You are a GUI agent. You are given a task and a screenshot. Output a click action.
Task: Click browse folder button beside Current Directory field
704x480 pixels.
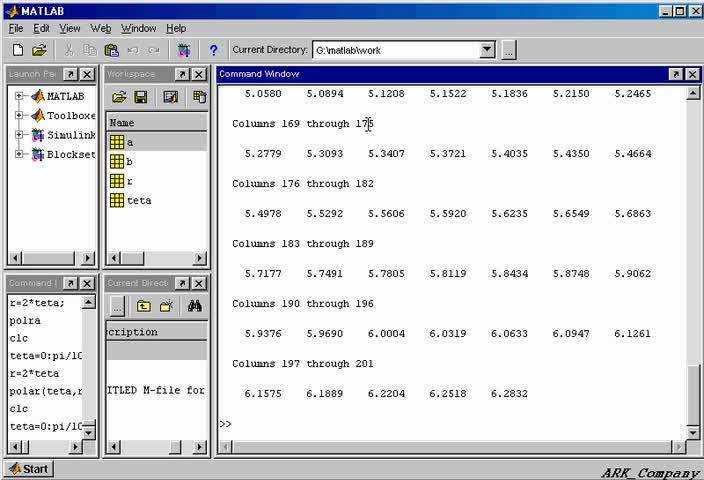[x=509, y=50]
